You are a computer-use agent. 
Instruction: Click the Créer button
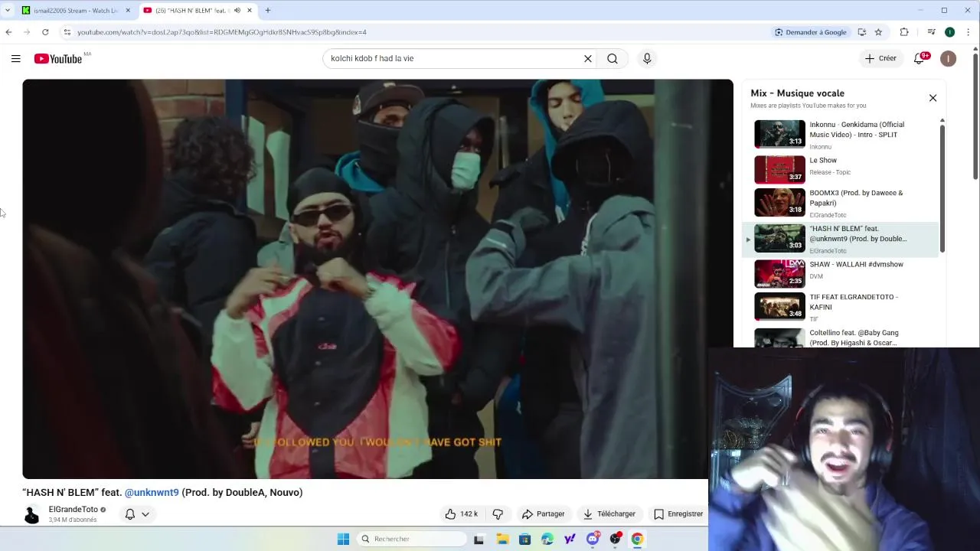[880, 58]
